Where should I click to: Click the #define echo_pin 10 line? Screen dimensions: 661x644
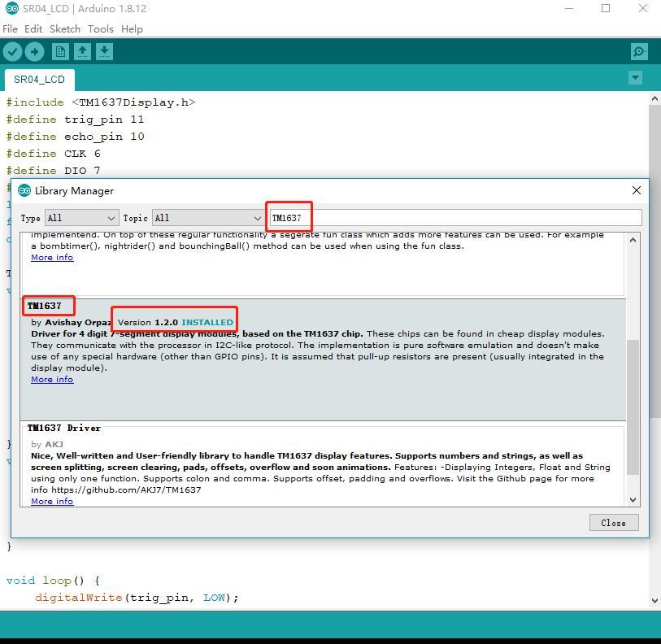point(75,137)
